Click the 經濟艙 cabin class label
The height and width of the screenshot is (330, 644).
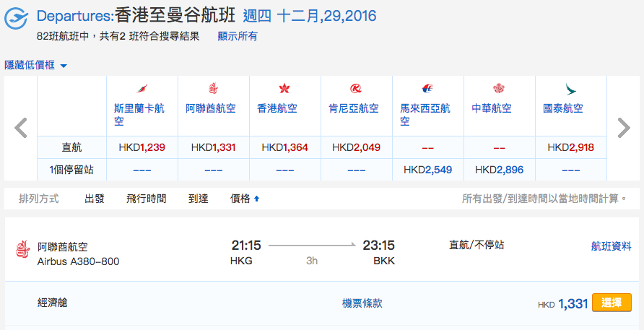(x=52, y=303)
